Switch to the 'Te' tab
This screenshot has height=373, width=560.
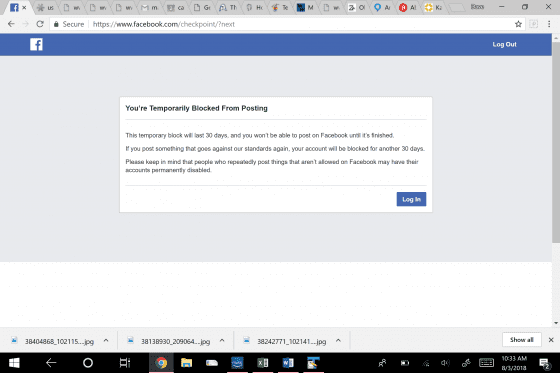[280, 8]
